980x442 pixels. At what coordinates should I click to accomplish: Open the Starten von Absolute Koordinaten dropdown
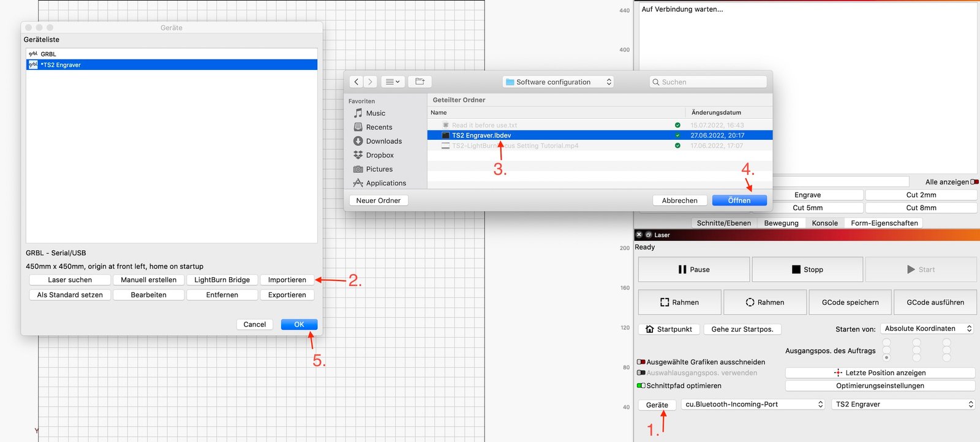point(927,329)
